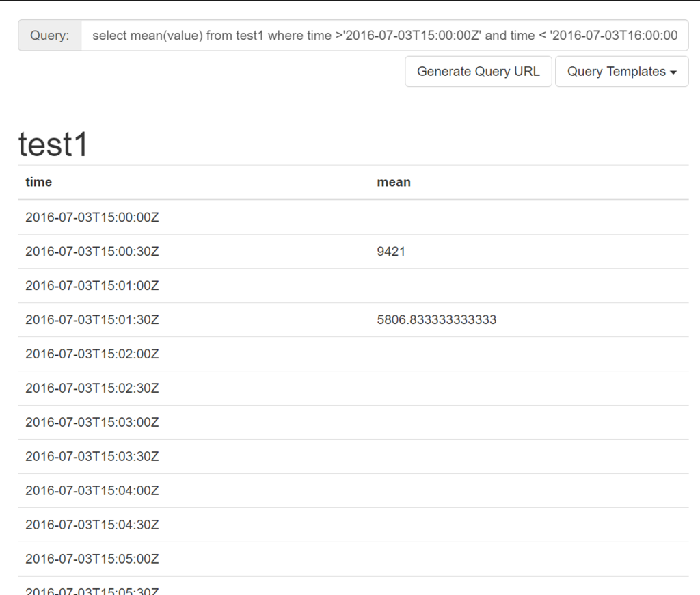
Task: Click the Generate Query URL button
Action: (478, 72)
